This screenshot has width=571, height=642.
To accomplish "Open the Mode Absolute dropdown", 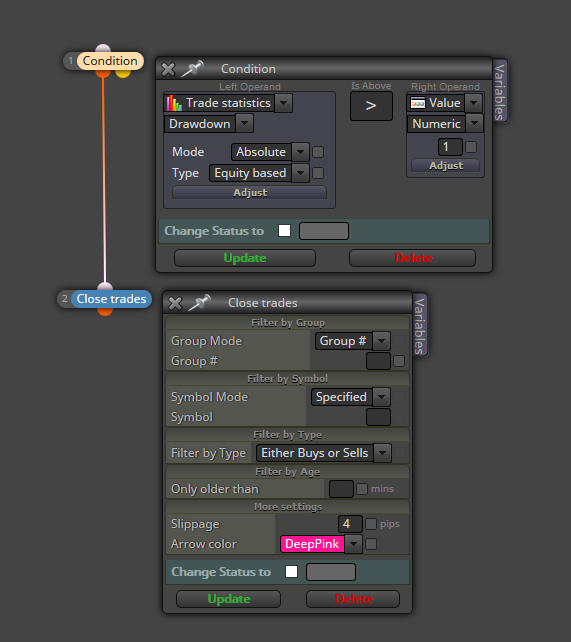I will (300, 152).
